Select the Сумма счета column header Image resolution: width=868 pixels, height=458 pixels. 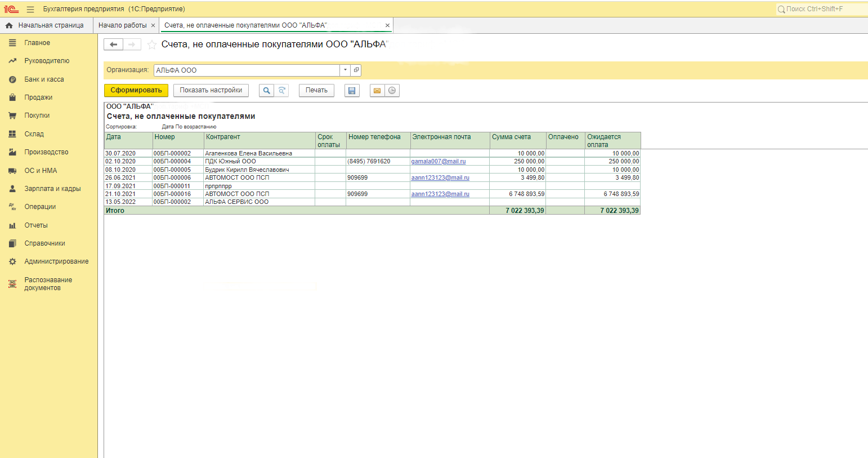pyautogui.click(x=518, y=140)
